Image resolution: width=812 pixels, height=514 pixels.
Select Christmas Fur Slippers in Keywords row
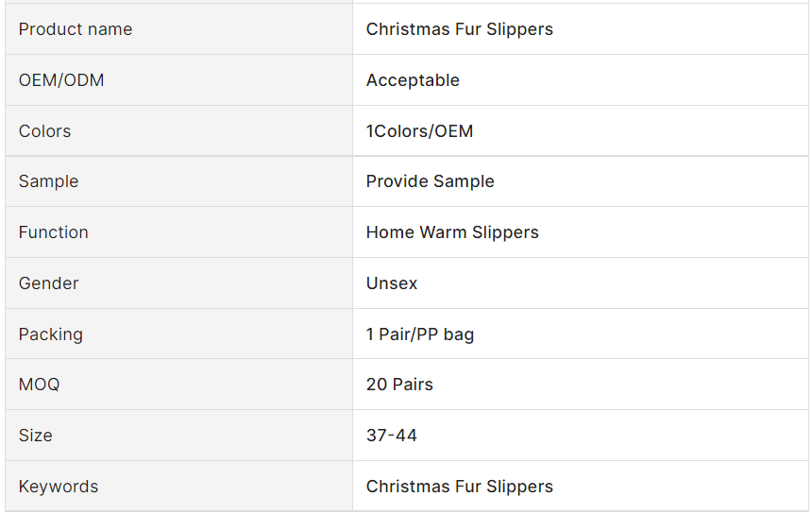(x=459, y=487)
